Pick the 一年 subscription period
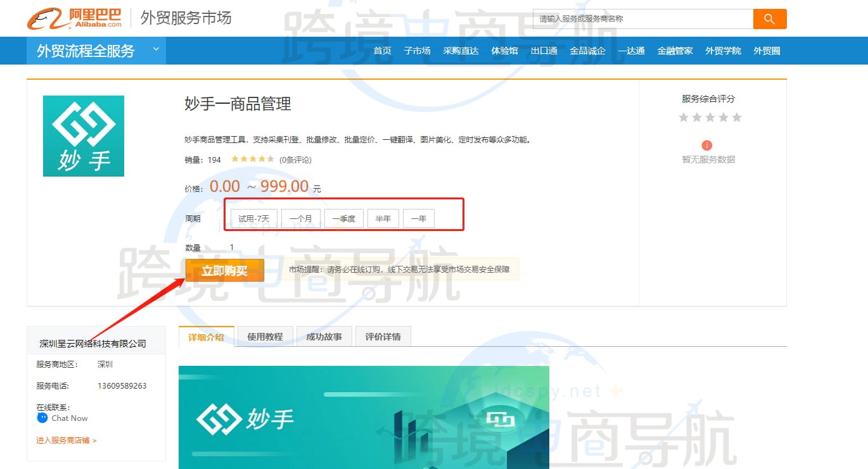The height and width of the screenshot is (469, 868). 418,218
